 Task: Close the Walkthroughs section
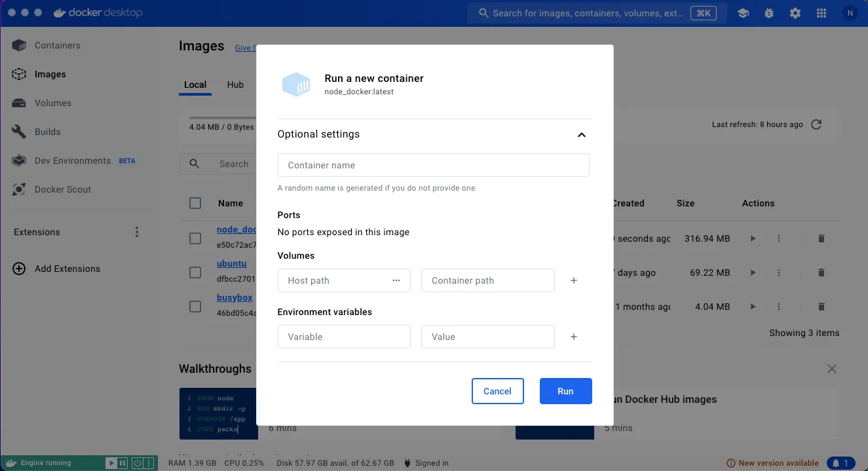(x=832, y=369)
